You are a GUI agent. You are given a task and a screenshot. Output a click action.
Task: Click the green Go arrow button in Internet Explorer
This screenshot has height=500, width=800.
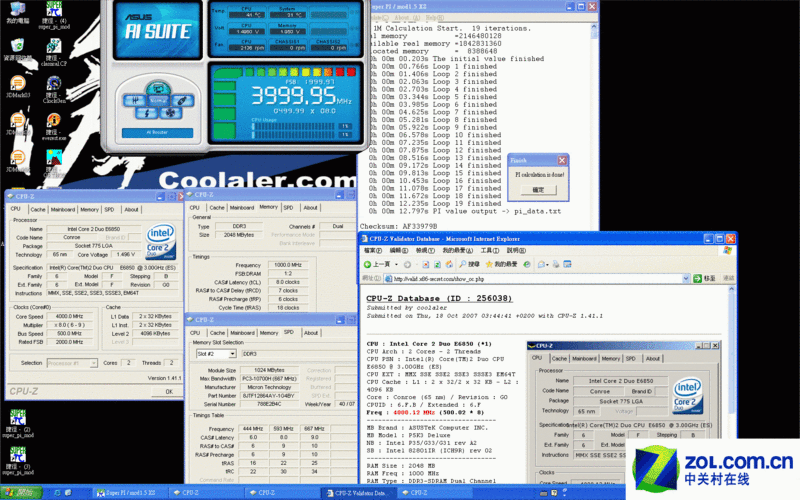pos(697,279)
